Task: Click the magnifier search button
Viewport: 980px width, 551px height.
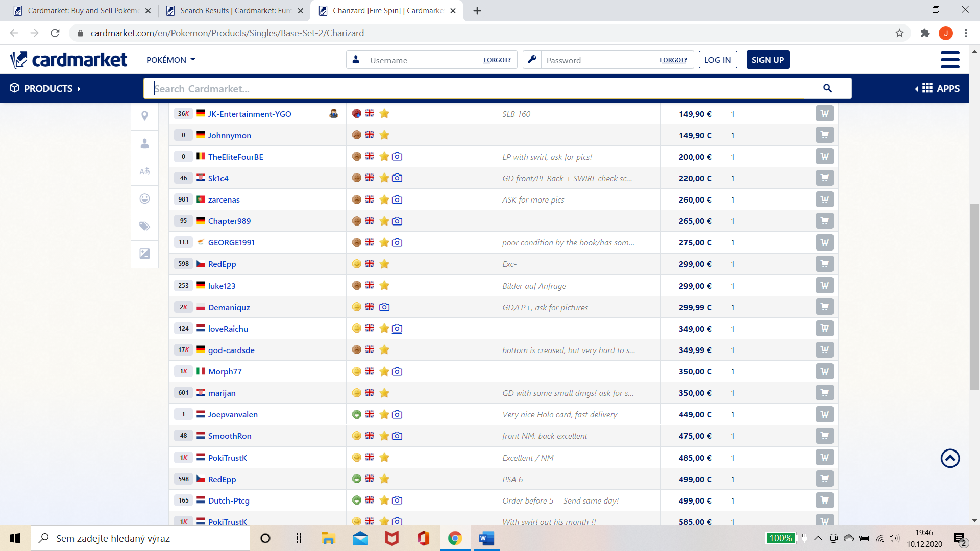Action: point(827,88)
